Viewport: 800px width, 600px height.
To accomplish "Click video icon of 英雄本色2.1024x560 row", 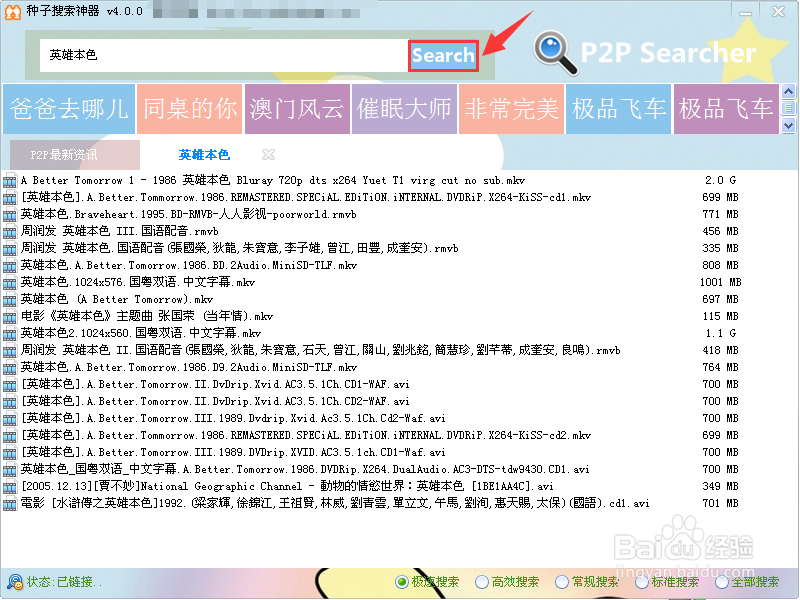I will [x=10, y=334].
